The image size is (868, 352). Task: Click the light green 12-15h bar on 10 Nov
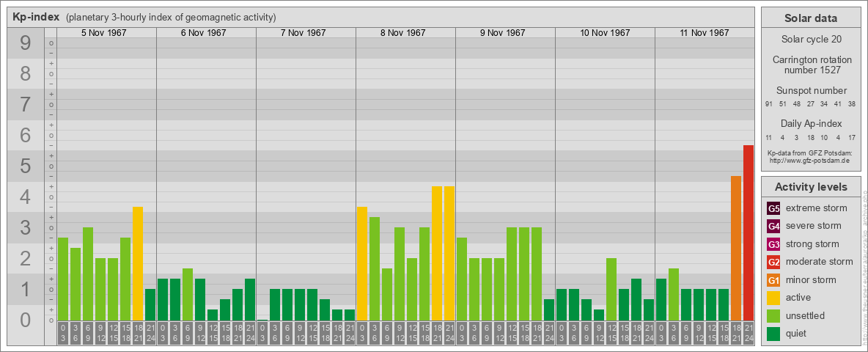(x=611, y=290)
